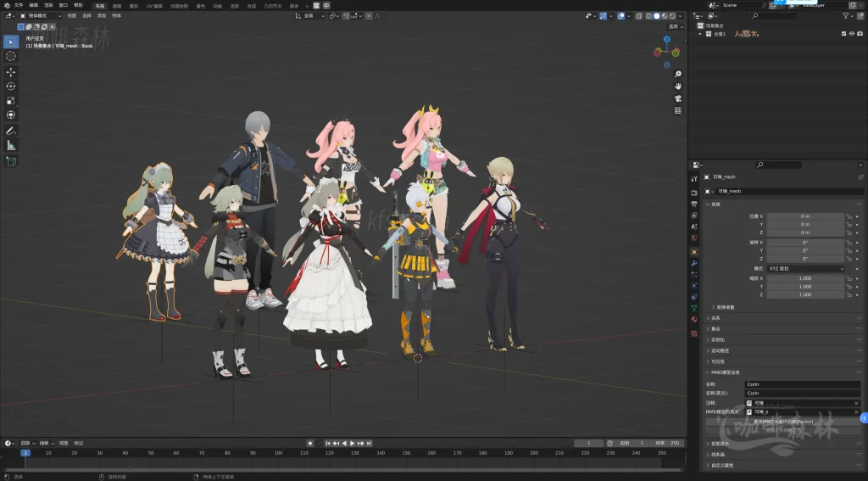
Task: Click the blue Z axis on navigation gizmo
Action: (x=667, y=39)
